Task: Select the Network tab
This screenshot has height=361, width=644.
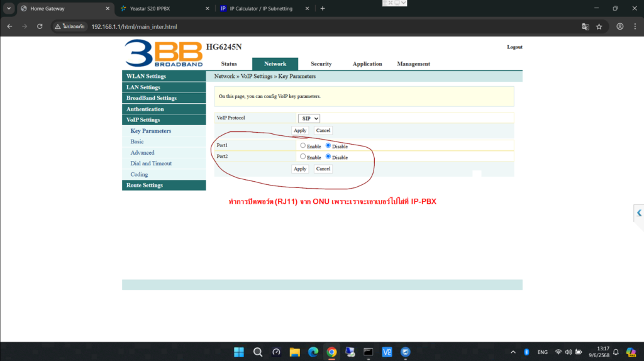Action: pos(275,64)
